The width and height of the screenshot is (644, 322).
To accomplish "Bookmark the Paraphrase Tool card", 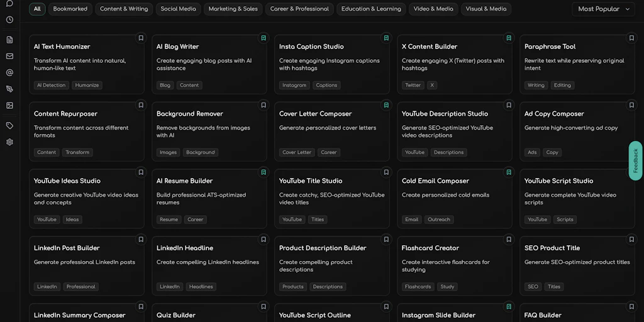I will click(x=631, y=38).
